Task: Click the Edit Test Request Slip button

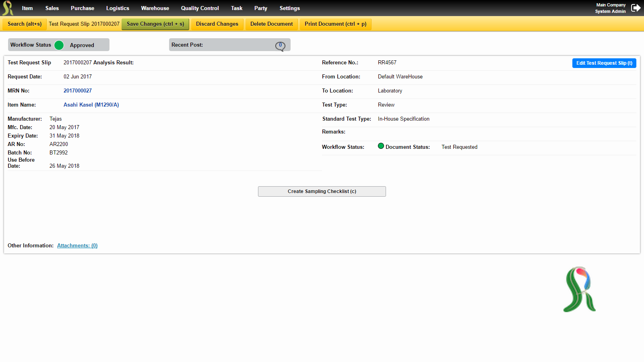Action: tap(604, 63)
